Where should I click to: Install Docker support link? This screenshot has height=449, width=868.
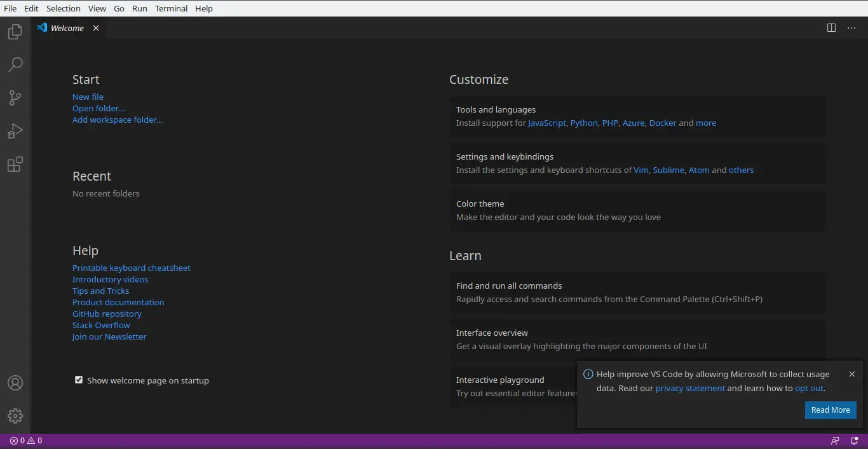(663, 123)
